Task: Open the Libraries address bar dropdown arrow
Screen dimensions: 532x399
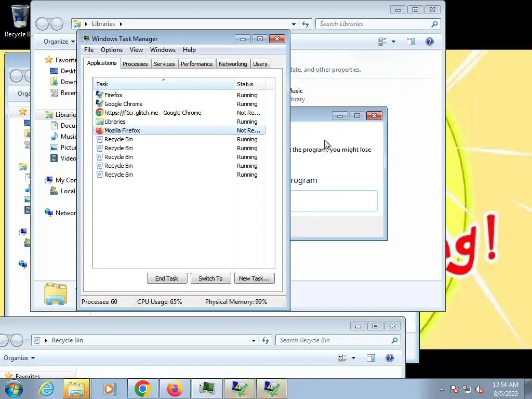Action: 294,24
